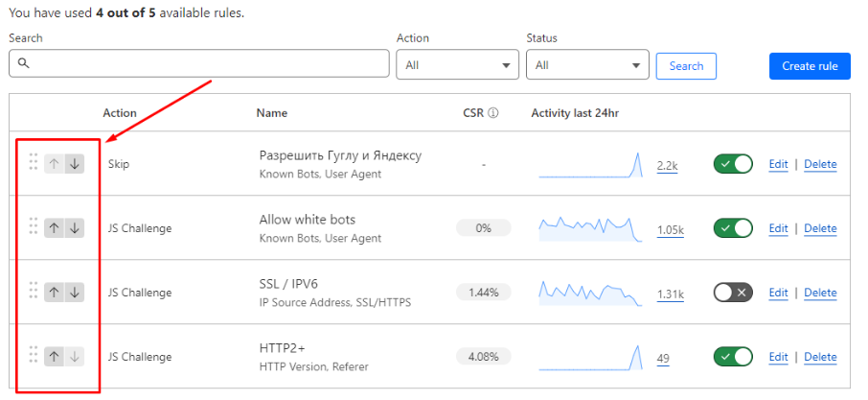Move SSL / IPV6 rule up
868x400 pixels.
[x=54, y=293]
